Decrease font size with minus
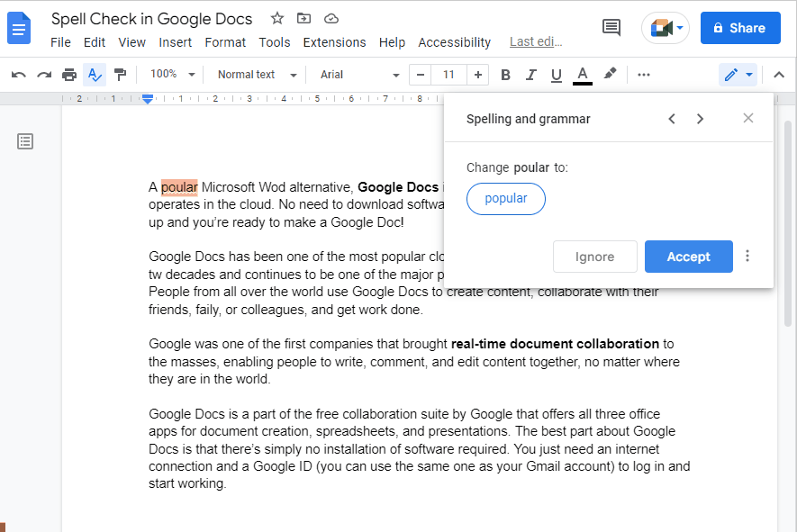The width and height of the screenshot is (797, 532). tap(420, 76)
